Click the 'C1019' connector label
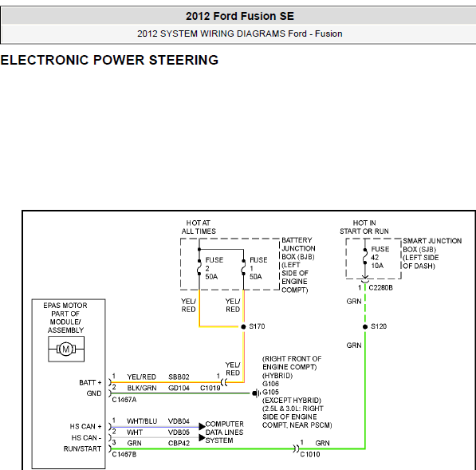Image resolution: width=476 pixels, height=470 pixels. (x=210, y=388)
